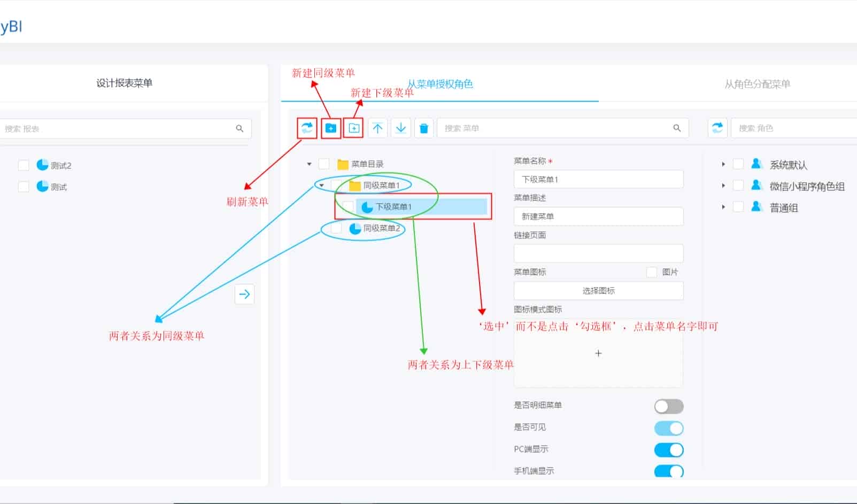This screenshot has height=504, width=857.
Task: Click the 菜单名称 input field
Action: pos(598,179)
